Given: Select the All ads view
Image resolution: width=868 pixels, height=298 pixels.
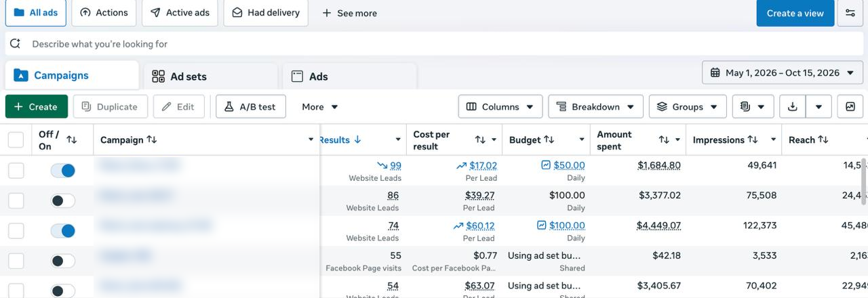Looking at the screenshot, I should (x=36, y=13).
